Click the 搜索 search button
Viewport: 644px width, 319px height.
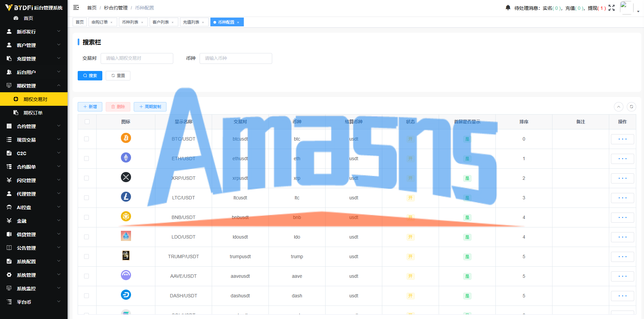[90, 76]
